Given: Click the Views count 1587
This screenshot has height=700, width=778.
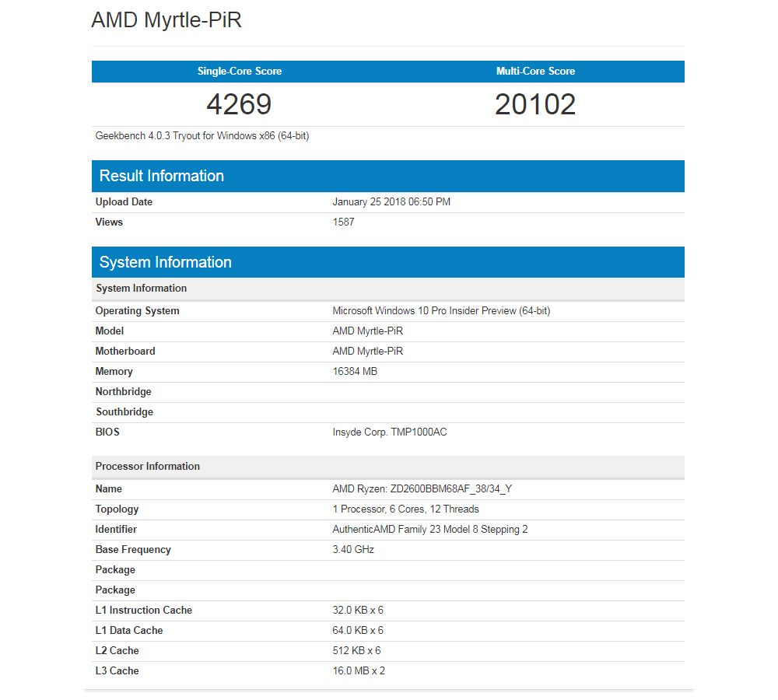Looking at the screenshot, I should [342, 222].
